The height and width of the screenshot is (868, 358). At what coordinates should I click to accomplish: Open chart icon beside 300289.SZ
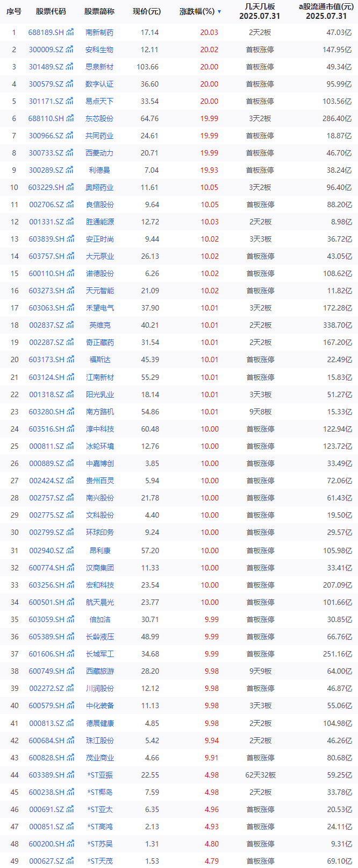pos(70,170)
